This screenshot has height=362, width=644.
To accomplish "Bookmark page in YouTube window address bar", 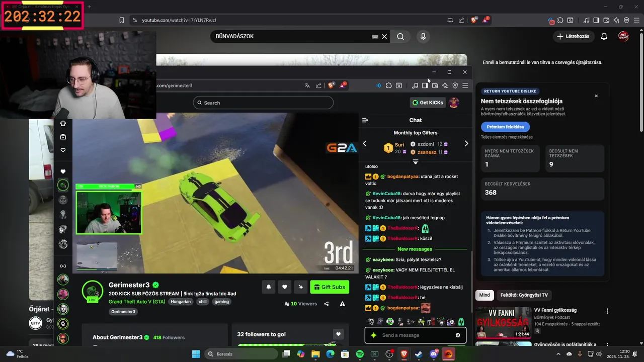I will [x=122, y=20].
